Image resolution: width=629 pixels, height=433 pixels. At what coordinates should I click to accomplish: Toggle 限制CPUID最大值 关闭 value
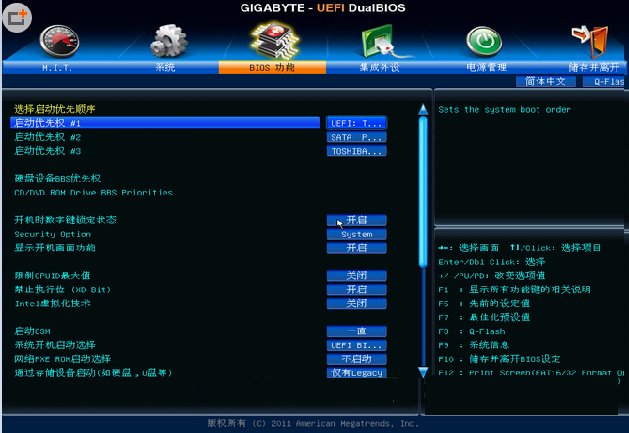click(356, 276)
